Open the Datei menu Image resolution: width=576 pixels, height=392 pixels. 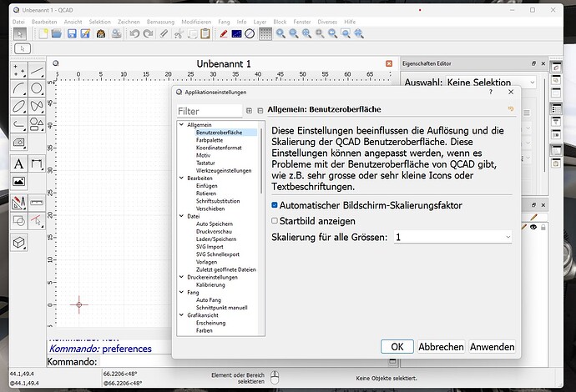(18, 22)
